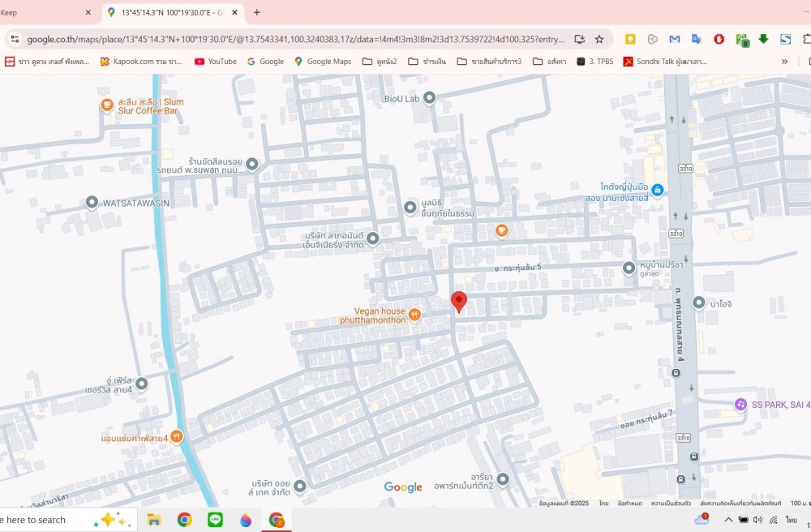Open the Google Maps bookmark
This screenshot has height=532, width=811.
(x=323, y=62)
